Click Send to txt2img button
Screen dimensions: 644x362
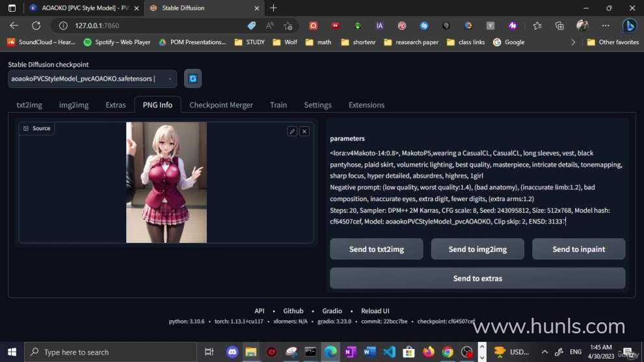pos(376,249)
